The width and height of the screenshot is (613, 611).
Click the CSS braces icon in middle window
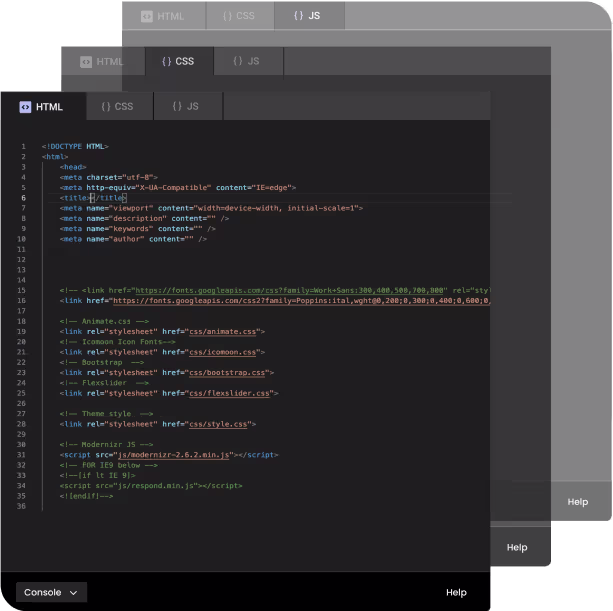(x=167, y=61)
